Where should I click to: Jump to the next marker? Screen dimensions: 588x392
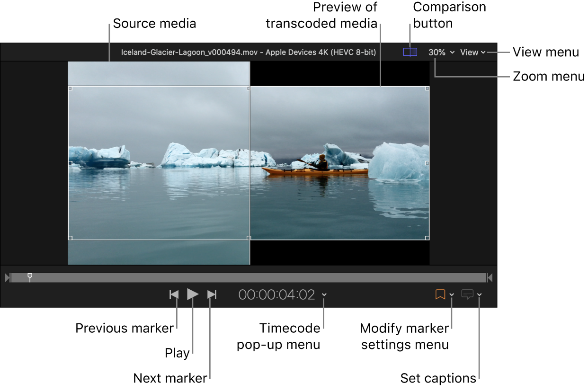click(x=212, y=294)
